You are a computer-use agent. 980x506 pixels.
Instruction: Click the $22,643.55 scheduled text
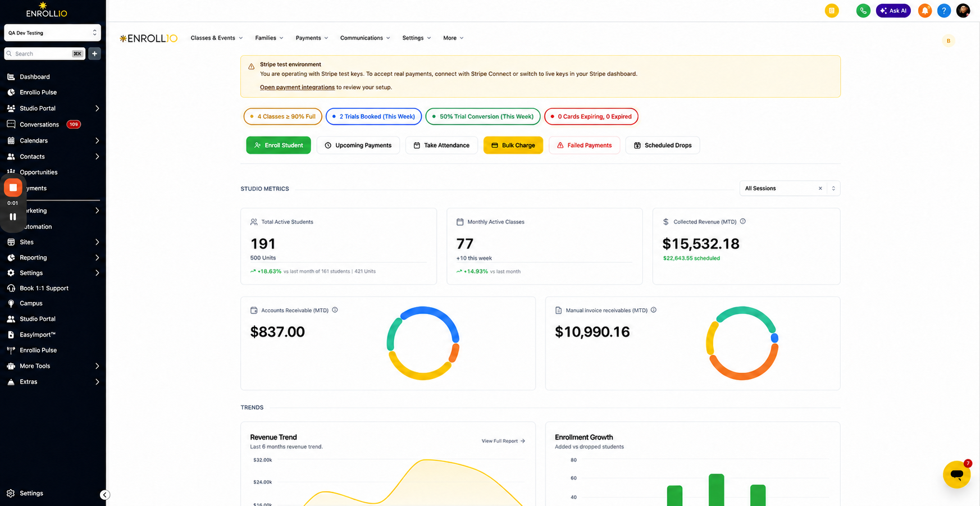point(691,258)
